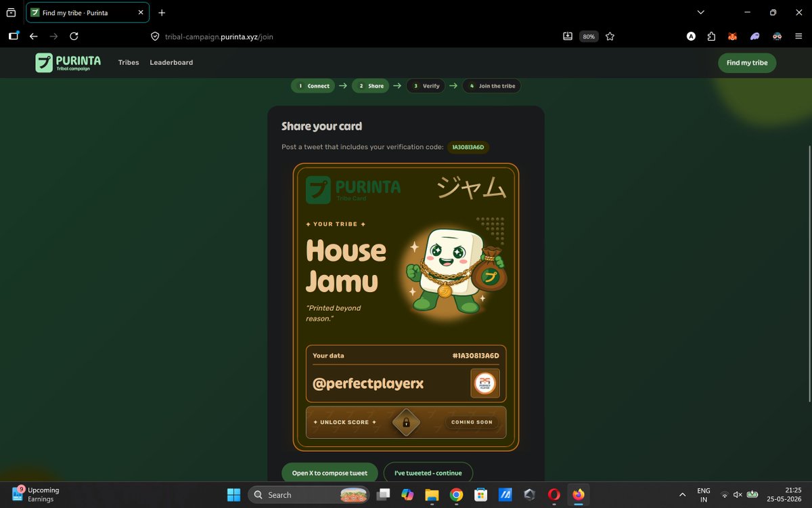Click the Purinta logo in the header
The image size is (812, 508).
tap(68, 62)
